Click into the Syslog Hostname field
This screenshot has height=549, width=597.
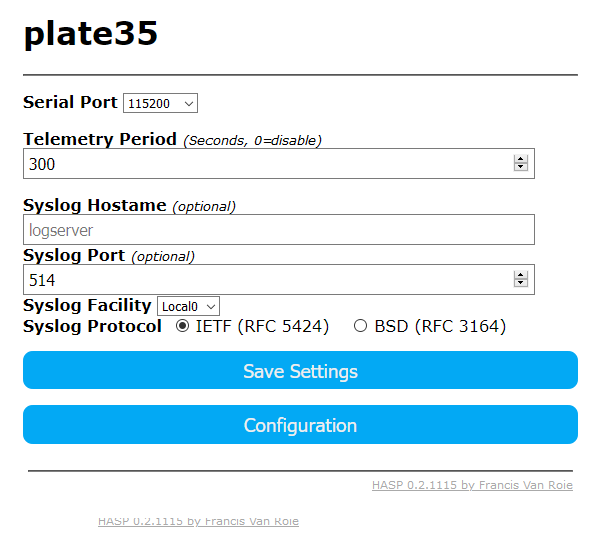[279, 230]
